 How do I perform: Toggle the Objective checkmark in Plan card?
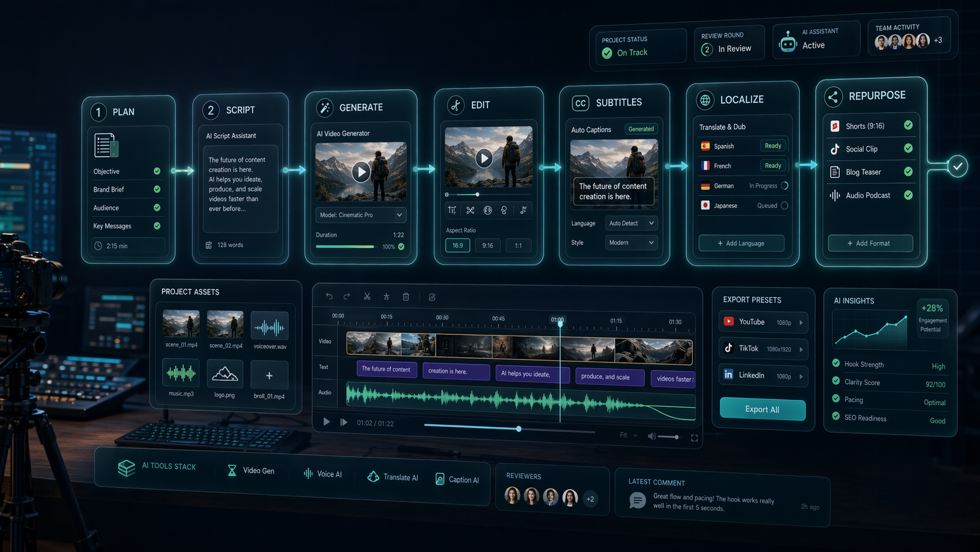coord(157,171)
